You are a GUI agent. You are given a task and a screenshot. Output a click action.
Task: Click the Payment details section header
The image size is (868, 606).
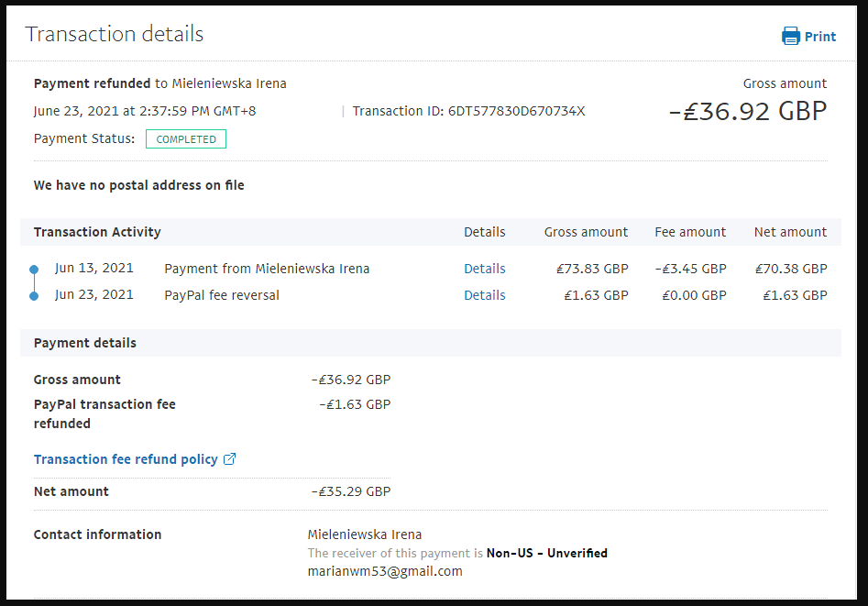85,343
